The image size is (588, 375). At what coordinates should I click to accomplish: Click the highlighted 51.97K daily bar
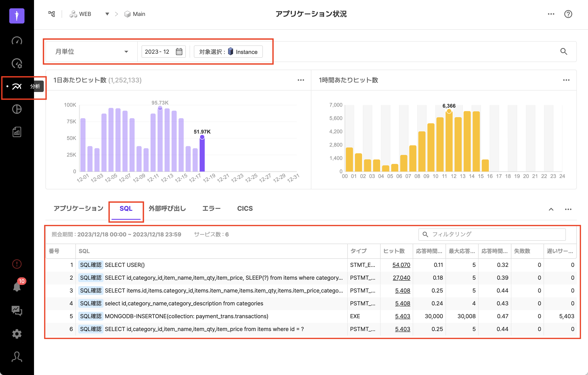click(x=202, y=154)
